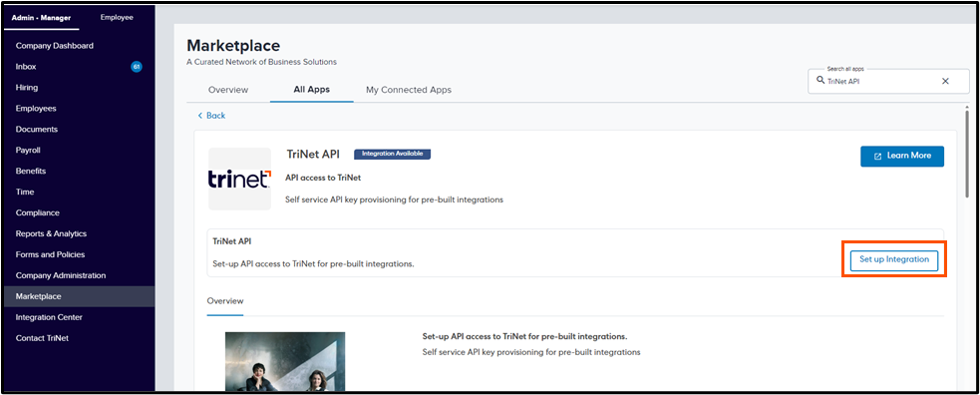Screen dimensions: 980x395
Task: Click the Overview section photo thumbnail
Action: coord(285,361)
